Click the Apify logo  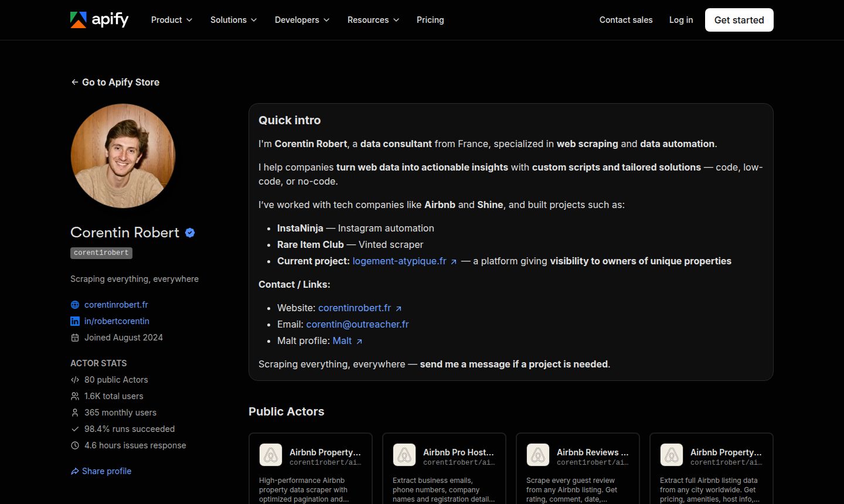[x=99, y=19]
